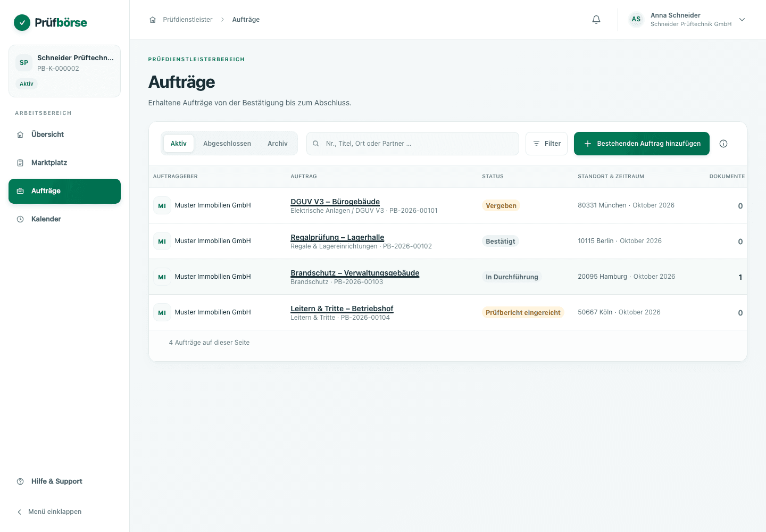Viewport: 766px width, 532px height.
Task: Select the Aktiv tab
Action: pyautogui.click(x=179, y=144)
